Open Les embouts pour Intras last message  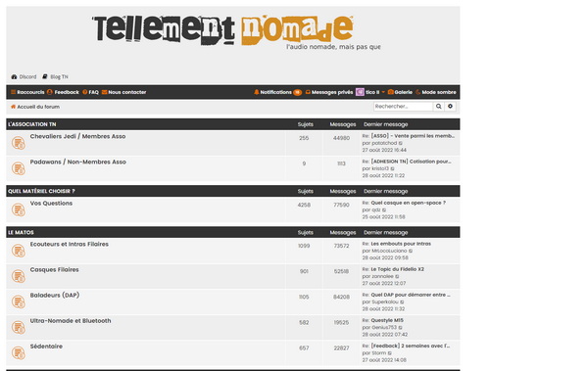[x=401, y=244]
